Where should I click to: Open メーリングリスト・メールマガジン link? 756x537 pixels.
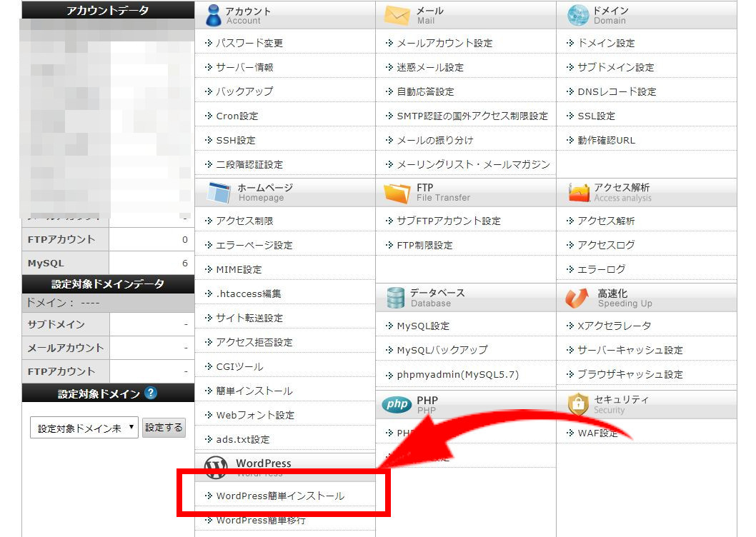click(x=473, y=164)
